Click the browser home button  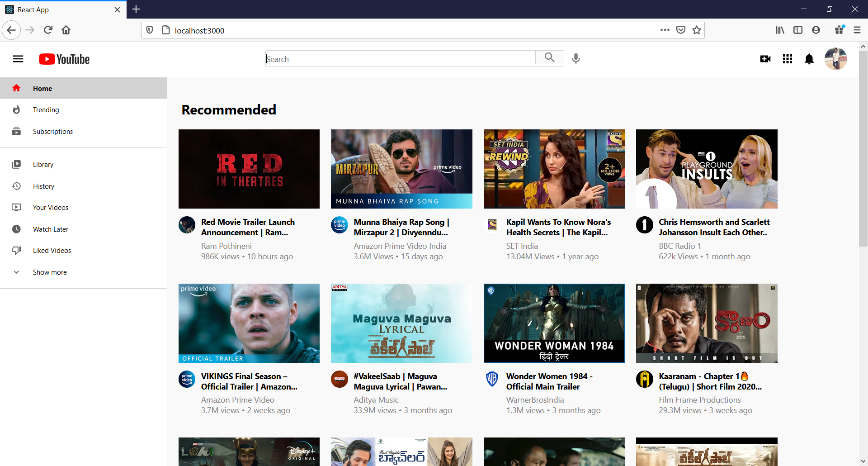66,30
